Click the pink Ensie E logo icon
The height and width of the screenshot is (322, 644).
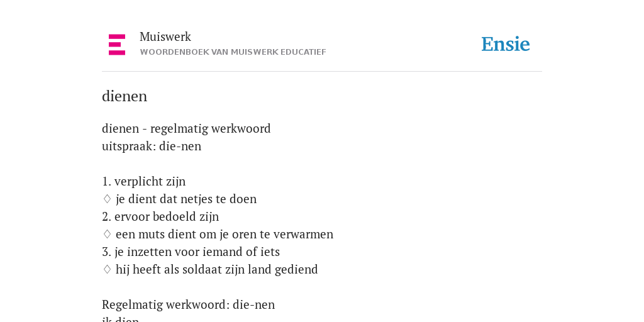[117, 45]
